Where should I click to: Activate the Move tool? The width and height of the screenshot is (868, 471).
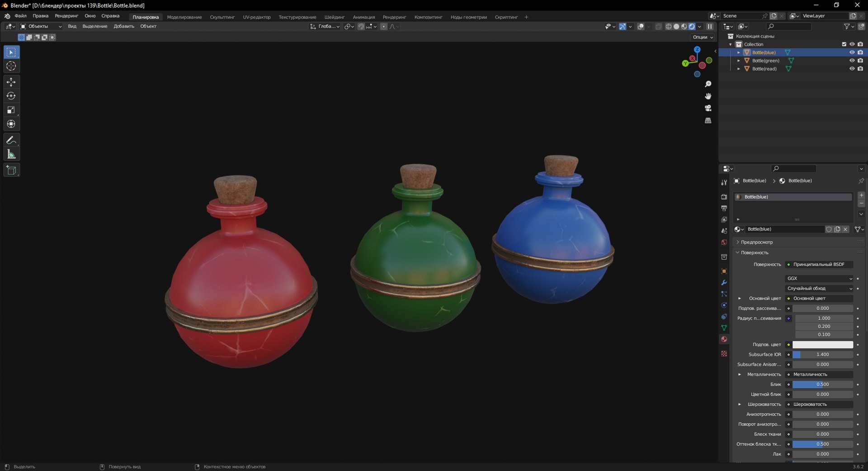tap(11, 82)
